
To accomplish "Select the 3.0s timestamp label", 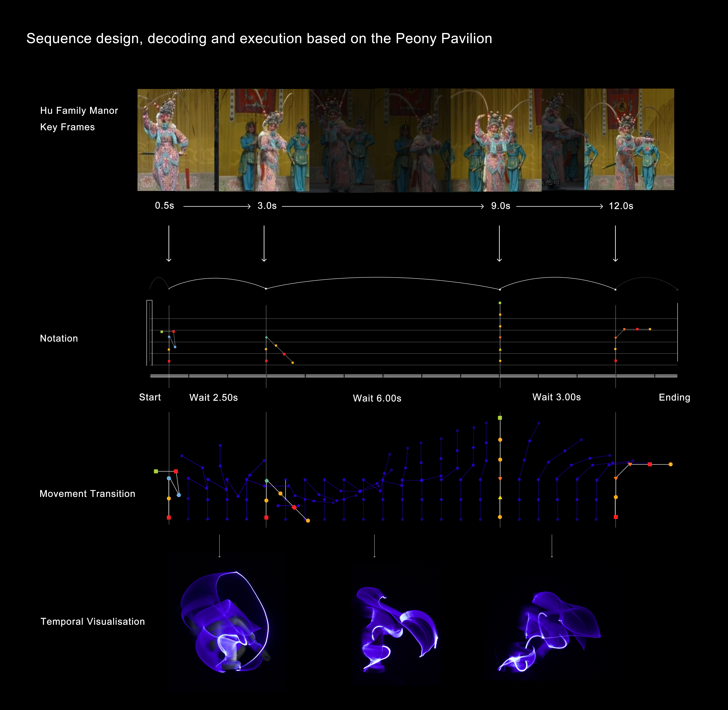I will point(267,206).
